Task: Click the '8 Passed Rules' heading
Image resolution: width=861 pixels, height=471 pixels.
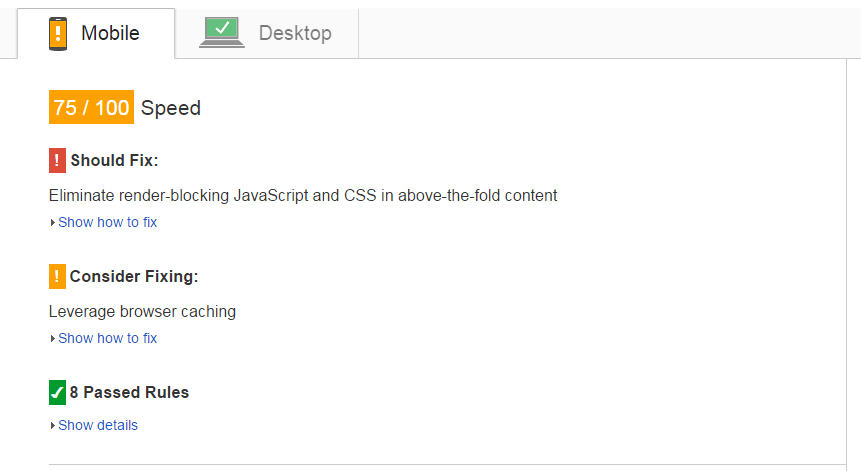Action: tap(129, 392)
